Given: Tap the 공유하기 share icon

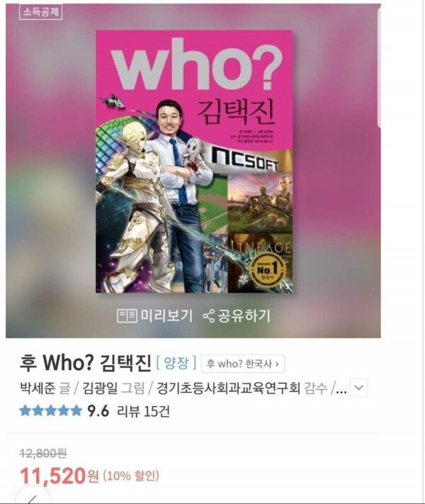Looking at the screenshot, I should pyautogui.click(x=209, y=316).
